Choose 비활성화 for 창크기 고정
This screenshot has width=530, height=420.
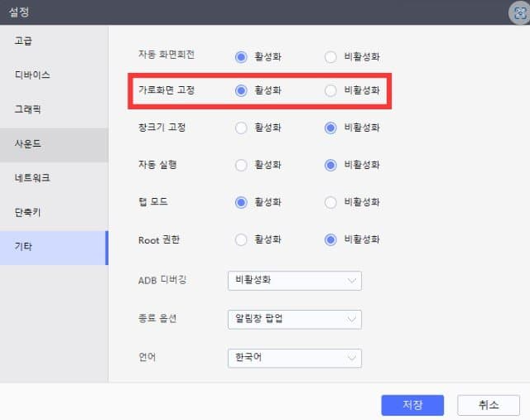(330, 128)
